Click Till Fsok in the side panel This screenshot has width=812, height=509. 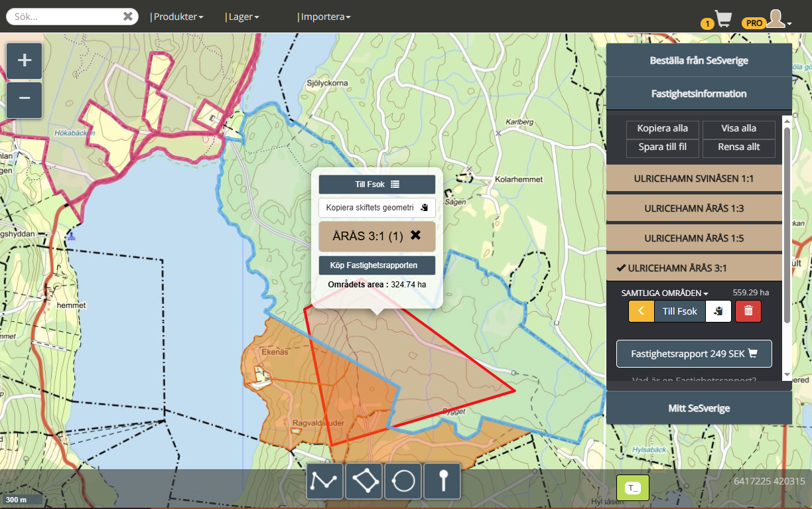(680, 311)
